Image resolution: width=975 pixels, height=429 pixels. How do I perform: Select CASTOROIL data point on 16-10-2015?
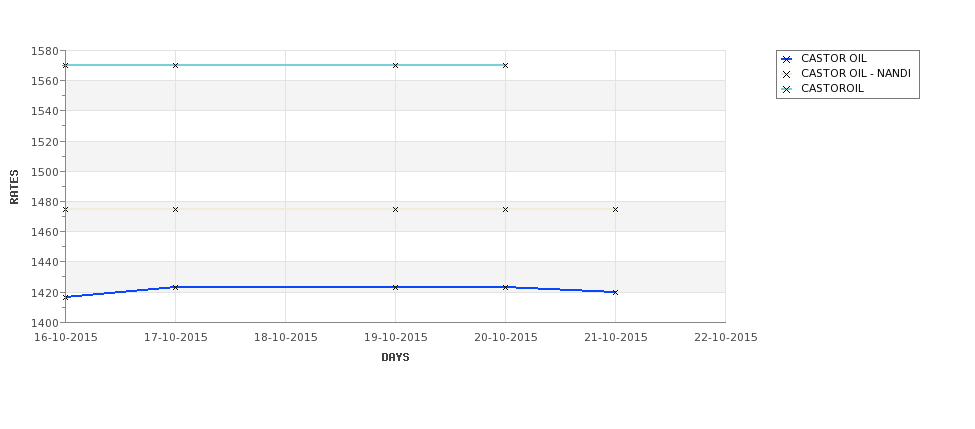pyautogui.click(x=65, y=65)
